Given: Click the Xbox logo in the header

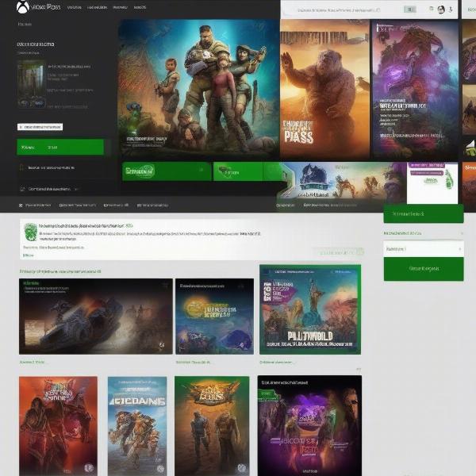Looking at the screenshot, I should (23, 7).
